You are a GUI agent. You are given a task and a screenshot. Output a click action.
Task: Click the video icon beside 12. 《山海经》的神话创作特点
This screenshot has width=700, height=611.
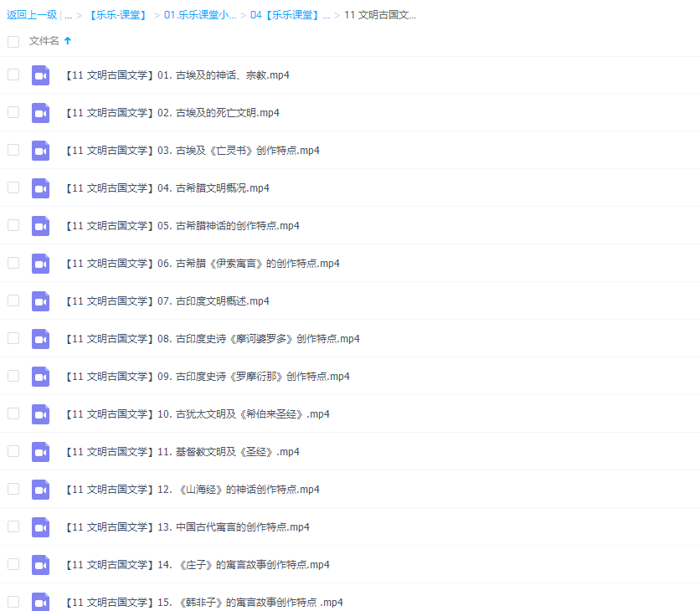(x=40, y=489)
